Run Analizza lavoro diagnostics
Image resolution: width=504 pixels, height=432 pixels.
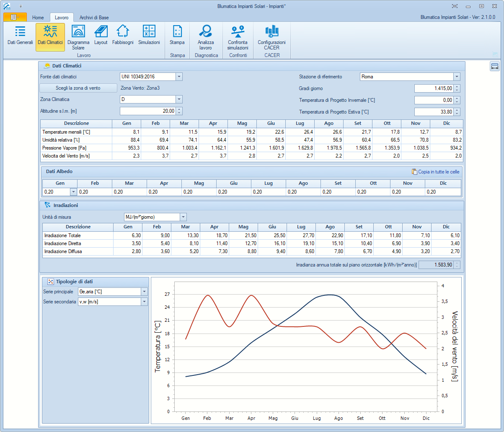pyautogui.click(x=206, y=37)
